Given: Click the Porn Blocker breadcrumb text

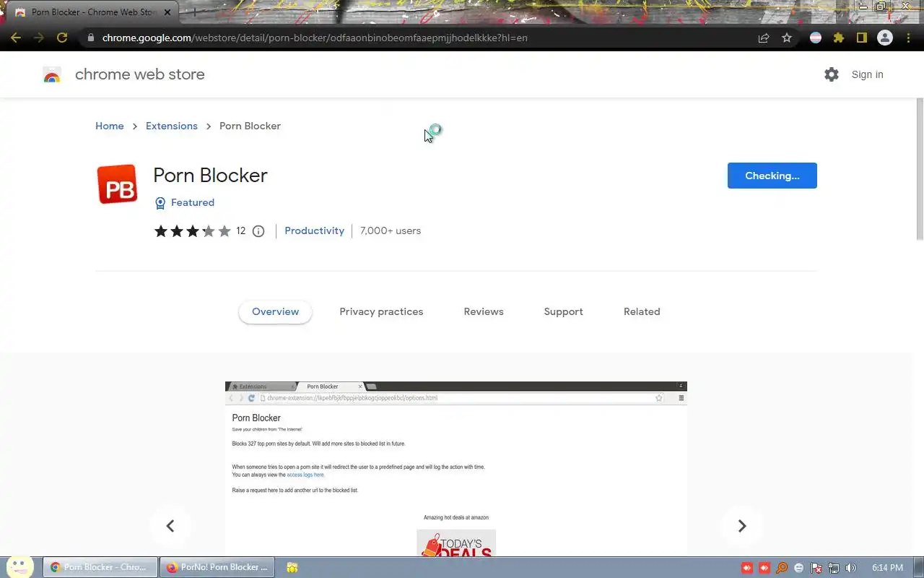Looking at the screenshot, I should click(250, 126).
